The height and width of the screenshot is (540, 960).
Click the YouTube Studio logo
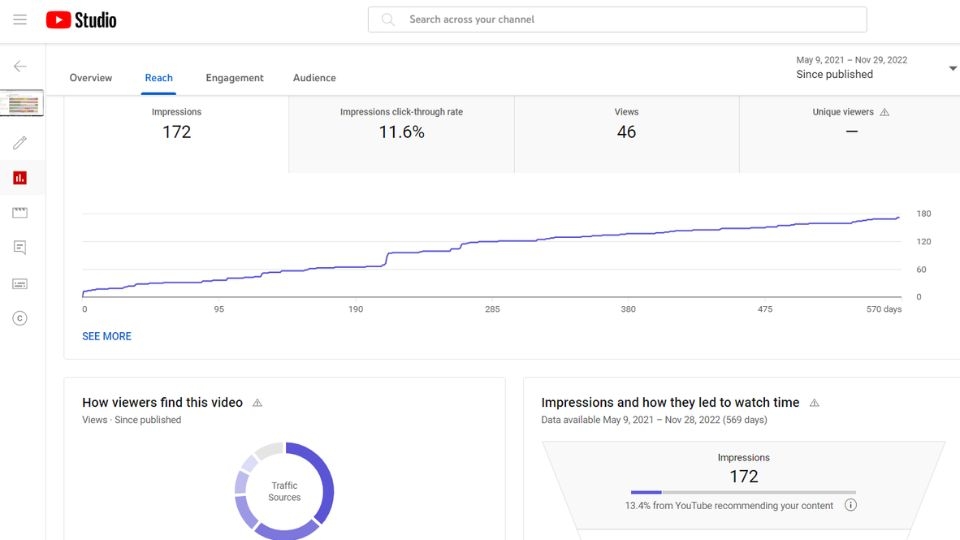81,19
